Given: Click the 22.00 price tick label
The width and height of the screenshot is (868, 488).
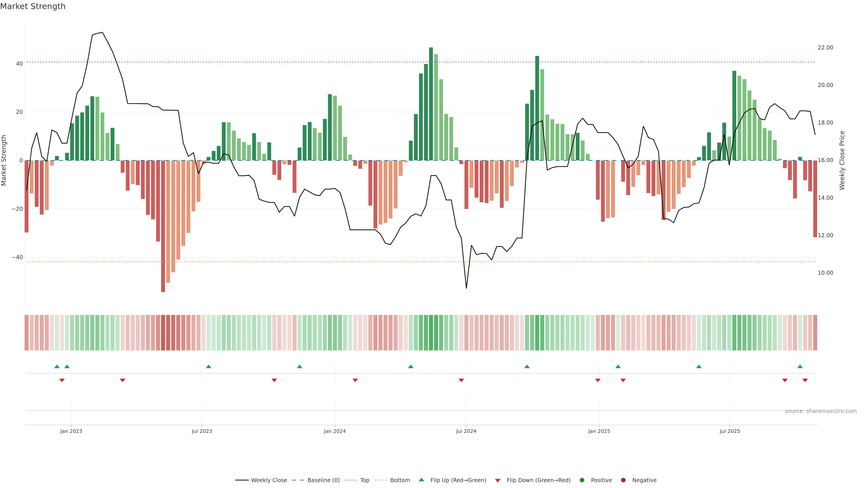Looking at the screenshot, I should click(825, 47).
